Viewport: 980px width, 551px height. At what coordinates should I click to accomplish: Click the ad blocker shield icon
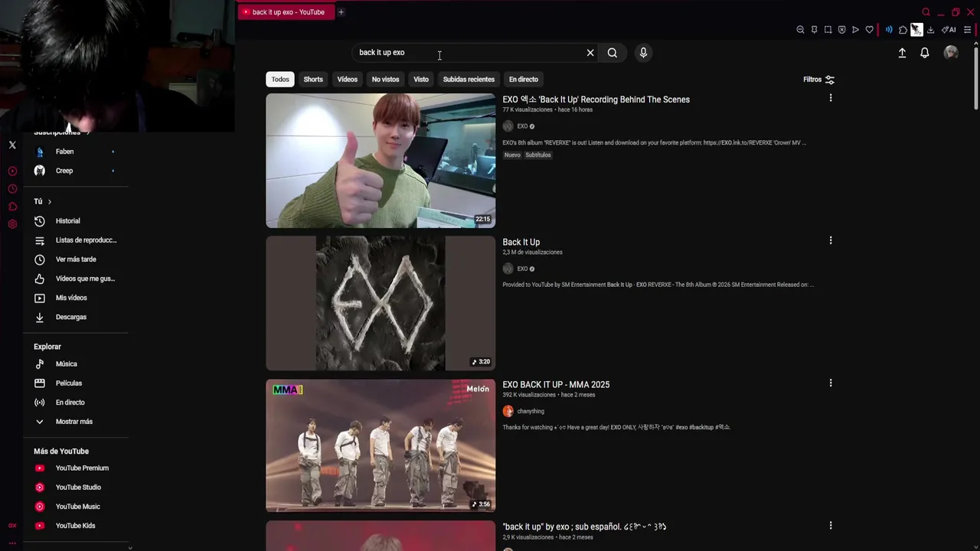coord(841,30)
